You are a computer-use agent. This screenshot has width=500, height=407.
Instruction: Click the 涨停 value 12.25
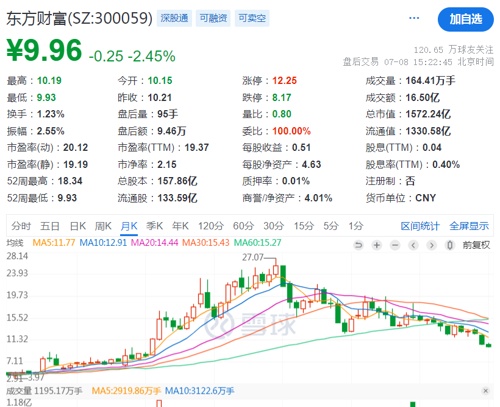tap(284, 81)
